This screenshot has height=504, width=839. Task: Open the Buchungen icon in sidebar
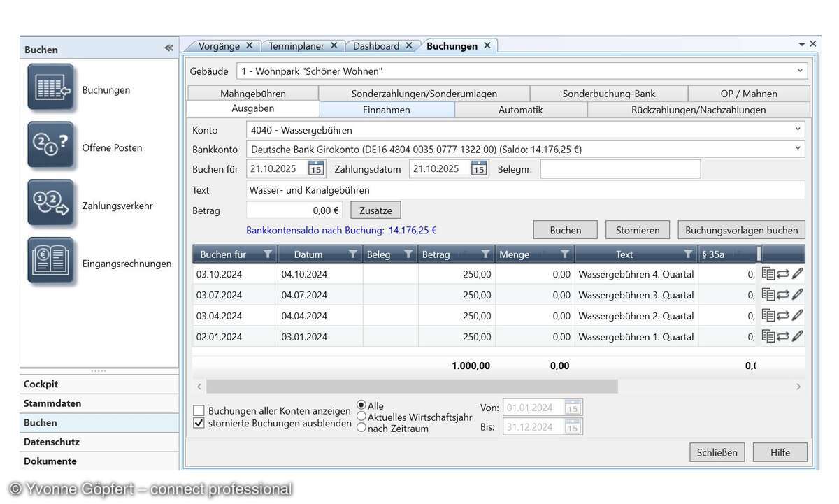pos(50,87)
